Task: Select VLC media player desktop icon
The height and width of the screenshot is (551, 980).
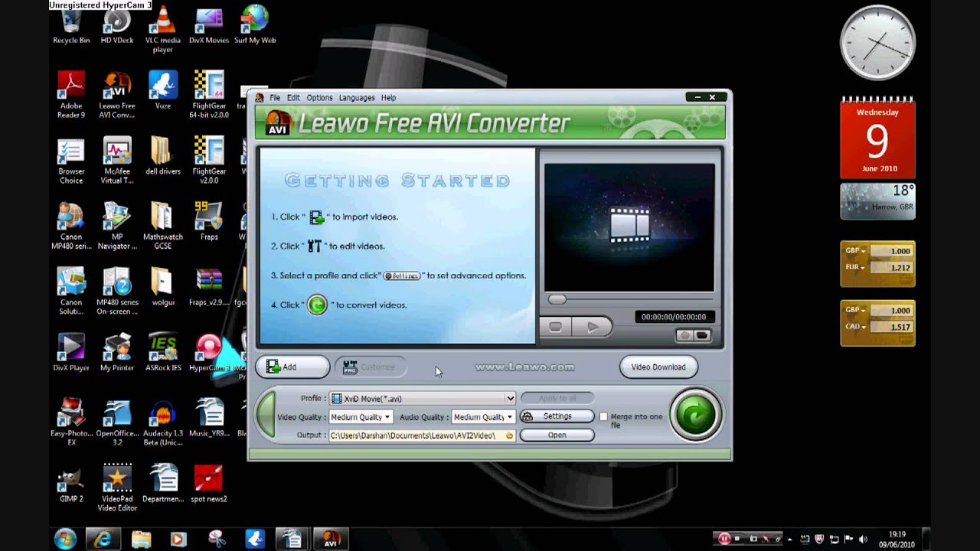Action: (163, 29)
